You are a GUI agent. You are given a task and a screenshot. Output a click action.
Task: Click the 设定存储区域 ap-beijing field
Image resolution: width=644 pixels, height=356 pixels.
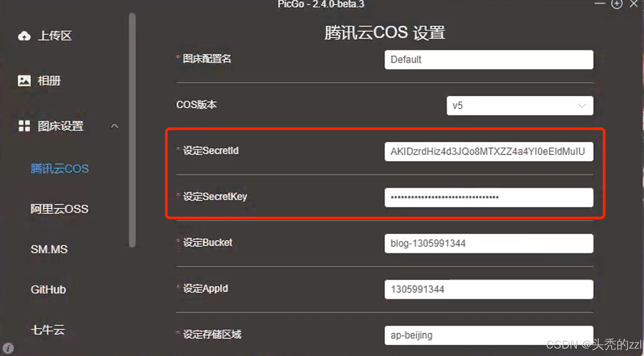point(489,335)
